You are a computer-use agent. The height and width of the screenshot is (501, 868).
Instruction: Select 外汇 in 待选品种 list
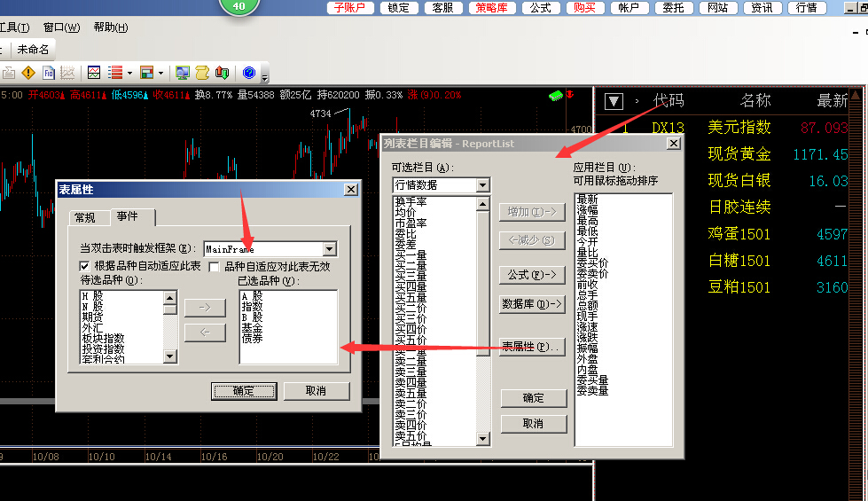[93, 328]
